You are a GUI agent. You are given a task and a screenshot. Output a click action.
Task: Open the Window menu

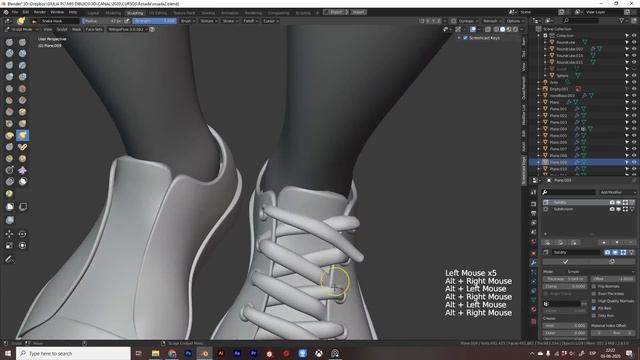(x=57, y=12)
